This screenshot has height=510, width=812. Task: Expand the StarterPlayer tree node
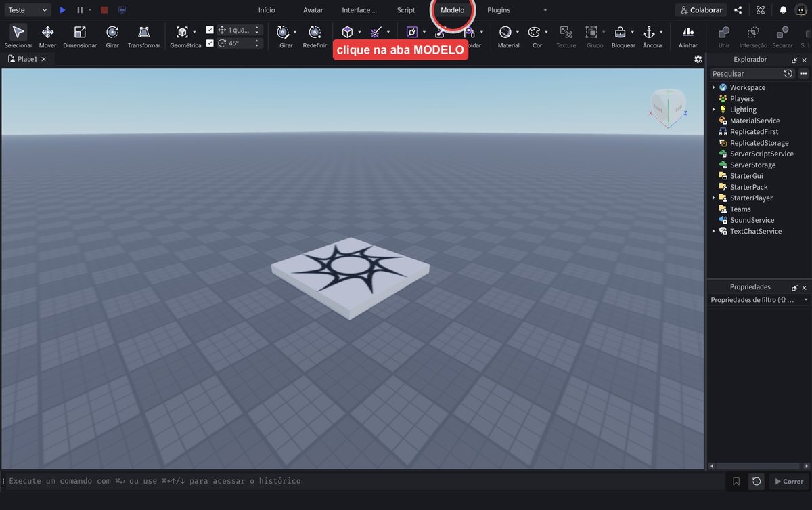(x=713, y=198)
